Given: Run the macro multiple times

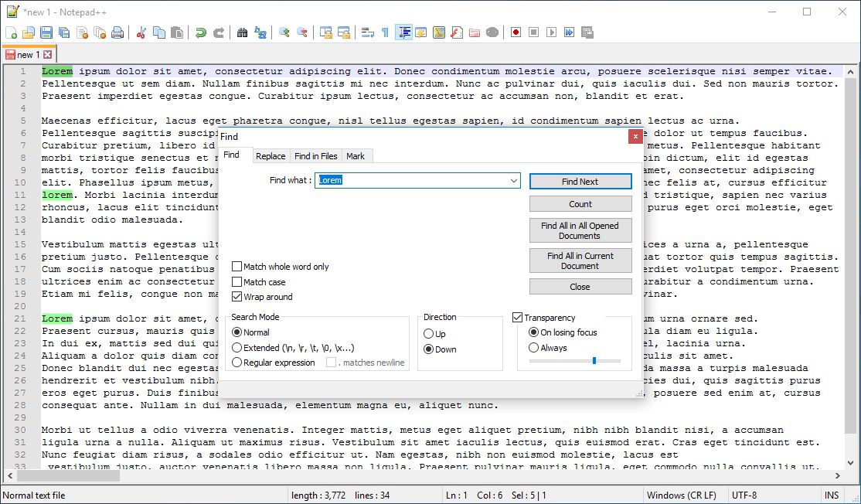Looking at the screenshot, I should [x=570, y=33].
